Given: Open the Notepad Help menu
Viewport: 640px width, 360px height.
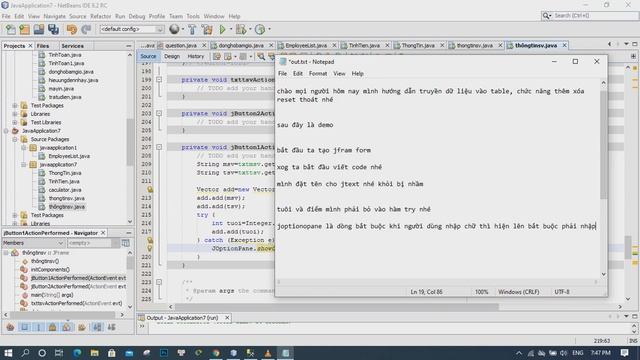Looking at the screenshot, I should pos(358,73).
